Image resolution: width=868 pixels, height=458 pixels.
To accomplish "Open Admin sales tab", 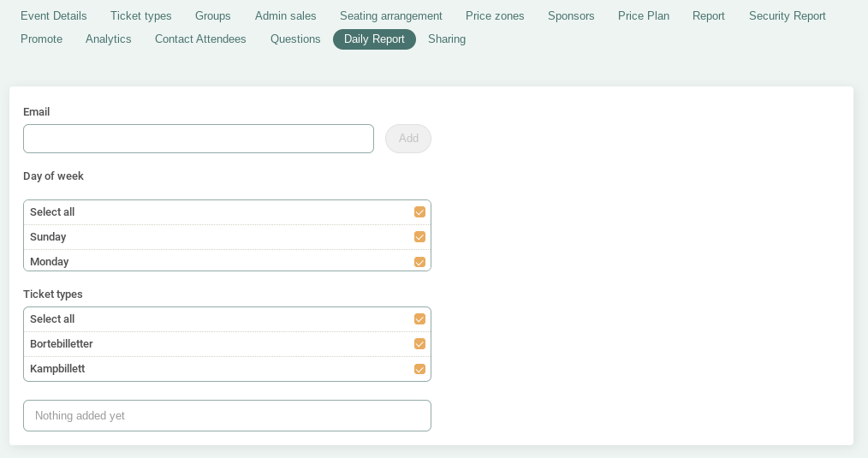I will [286, 16].
